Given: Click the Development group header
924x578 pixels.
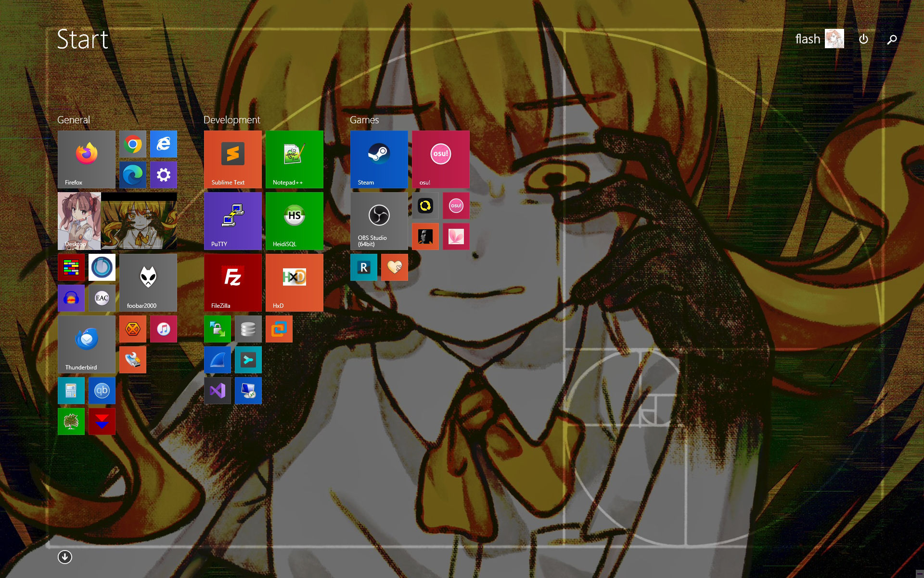Looking at the screenshot, I should pyautogui.click(x=232, y=120).
